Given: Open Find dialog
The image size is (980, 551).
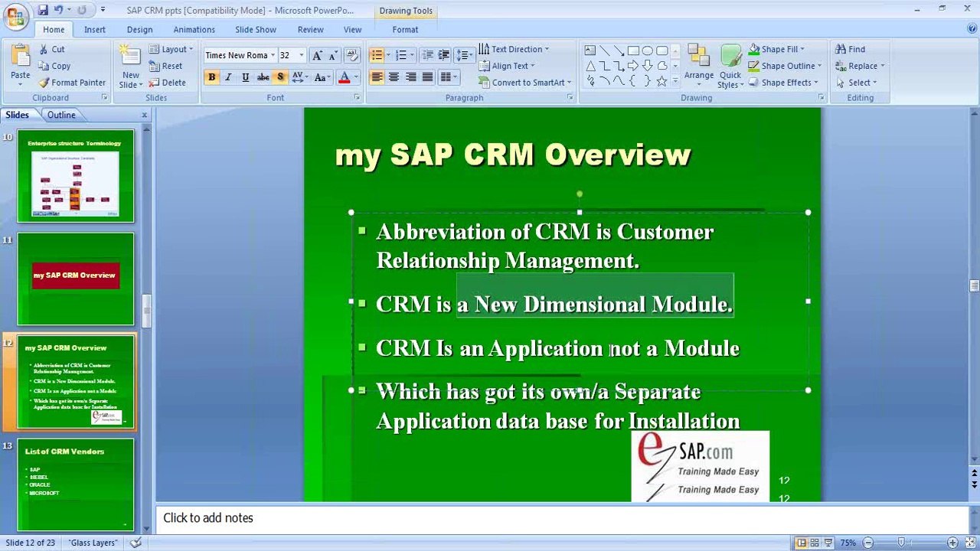Looking at the screenshot, I should [x=850, y=49].
